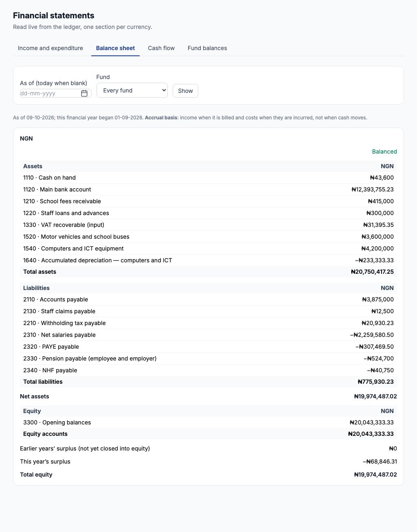The width and height of the screenshot is (417, 532).
Task: Click the Equity accounts label
Action: 45,434
